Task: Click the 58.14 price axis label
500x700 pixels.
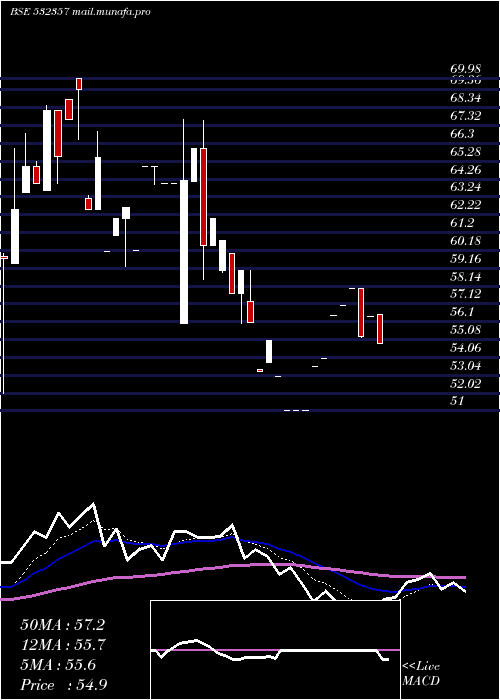Action: pyautogui.click(x=466, y=276)
